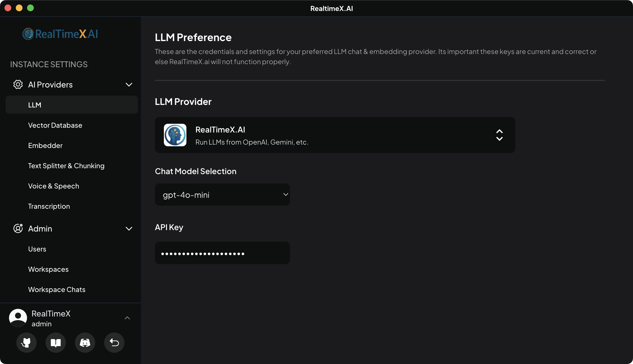Viewport: 633px width, 364px height.
Task: Collapse the Admin section
Action: pos(129,228)
